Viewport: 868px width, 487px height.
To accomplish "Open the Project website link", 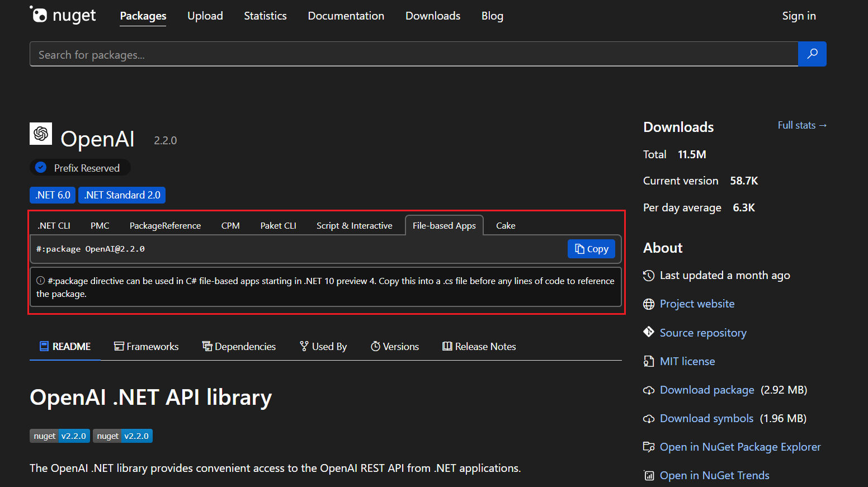I will 697,304.
